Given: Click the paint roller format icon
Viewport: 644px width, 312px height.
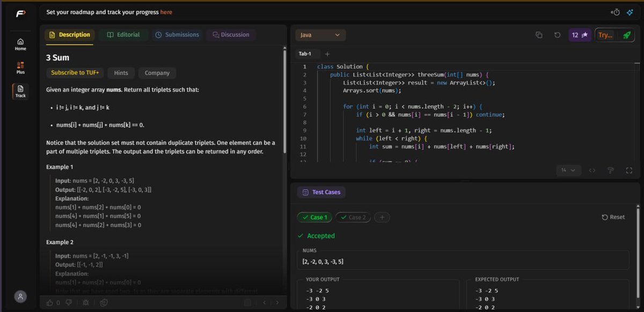Looking at the screenshot, I should pyautogui.click(x=611, y=170).
